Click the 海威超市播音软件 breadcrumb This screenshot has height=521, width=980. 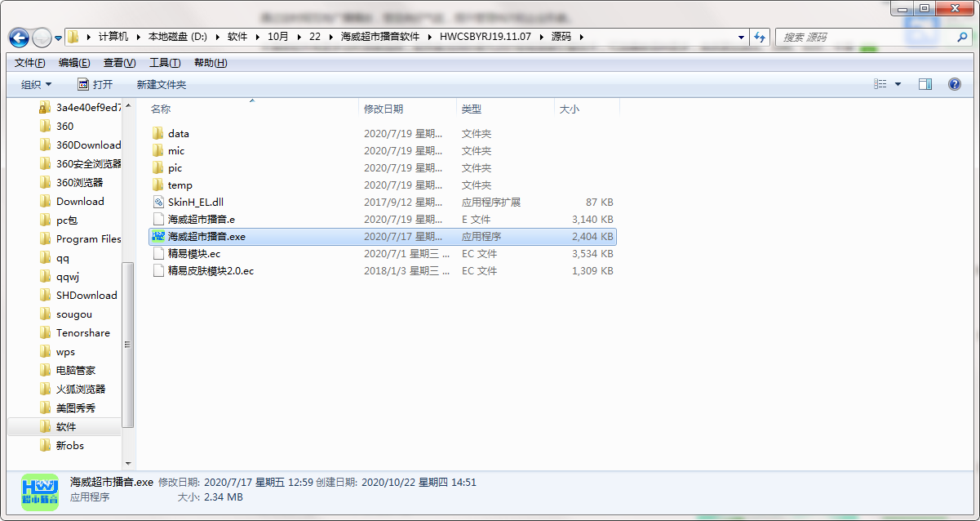pyautogui.click(x=380, y=37)
